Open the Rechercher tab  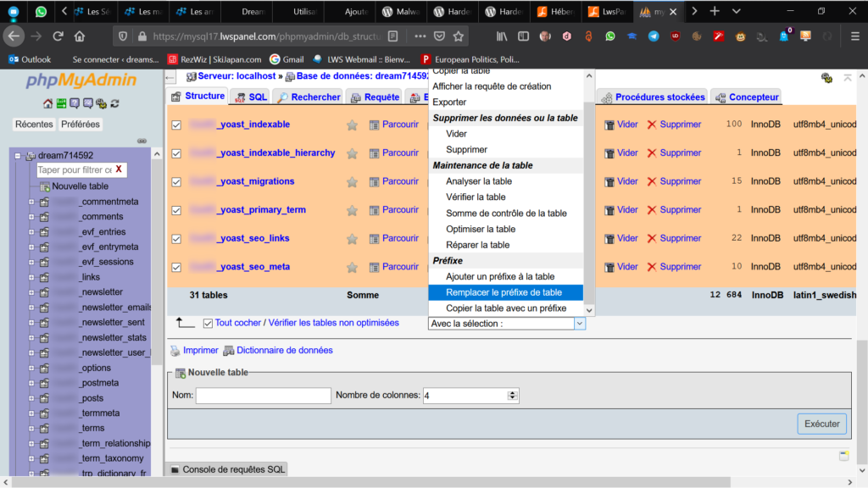[309, 97]
